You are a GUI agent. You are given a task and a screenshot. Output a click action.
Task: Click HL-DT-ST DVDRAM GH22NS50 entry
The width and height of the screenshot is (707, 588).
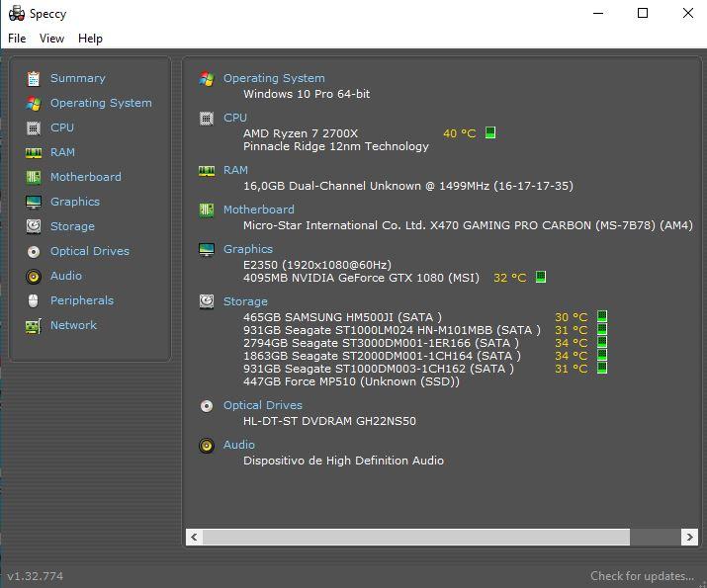click(329, 421)
